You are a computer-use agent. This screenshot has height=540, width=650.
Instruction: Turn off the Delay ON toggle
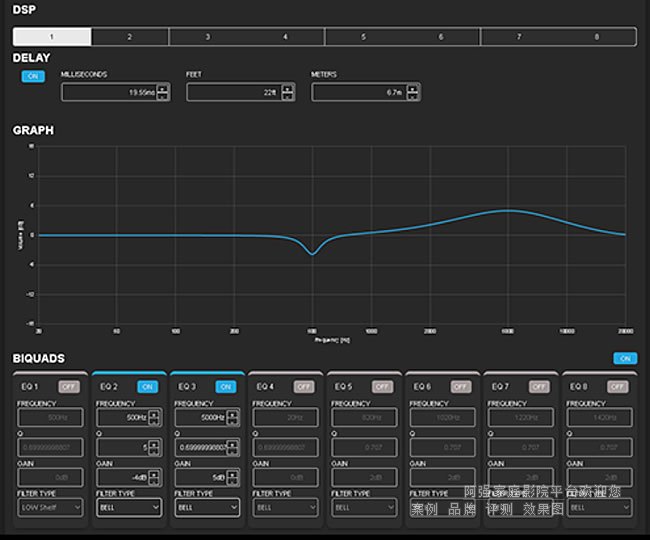click(x=33, y=76)
